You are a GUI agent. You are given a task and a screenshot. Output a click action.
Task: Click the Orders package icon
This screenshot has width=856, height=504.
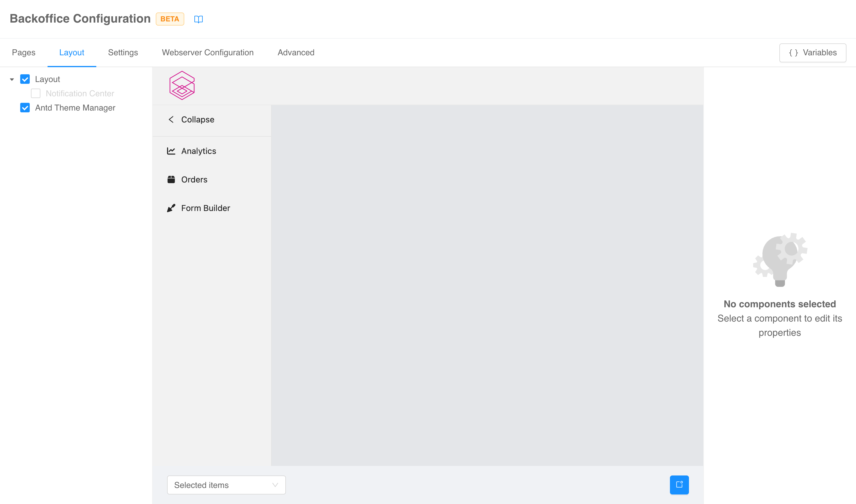(x=171, y=179)
